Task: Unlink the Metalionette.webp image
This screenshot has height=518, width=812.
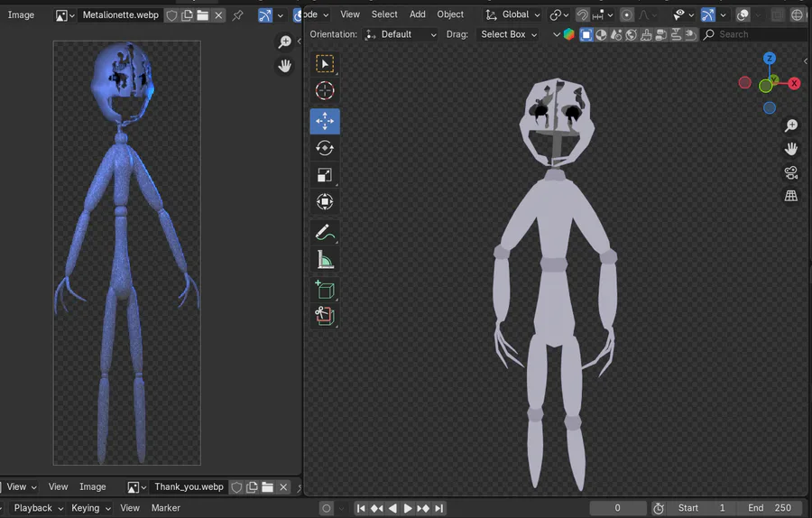Action: 218,15
